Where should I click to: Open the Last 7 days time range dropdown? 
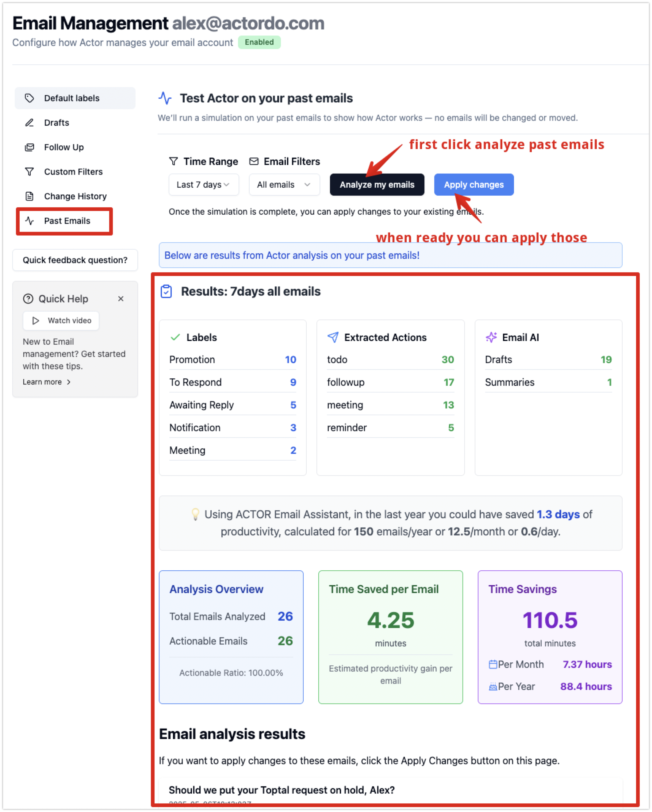tap(204, 185)
